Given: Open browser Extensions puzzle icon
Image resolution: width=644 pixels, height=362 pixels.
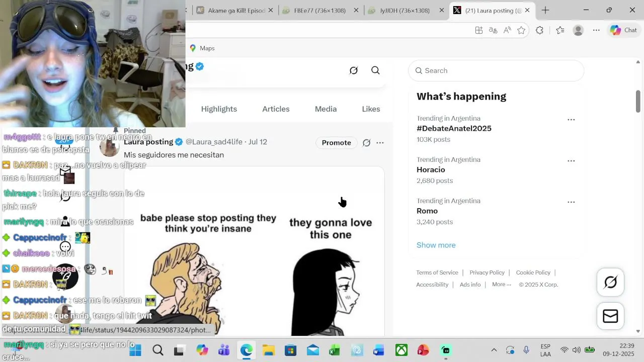Looking at the screenshot, I should pos(540,30).
